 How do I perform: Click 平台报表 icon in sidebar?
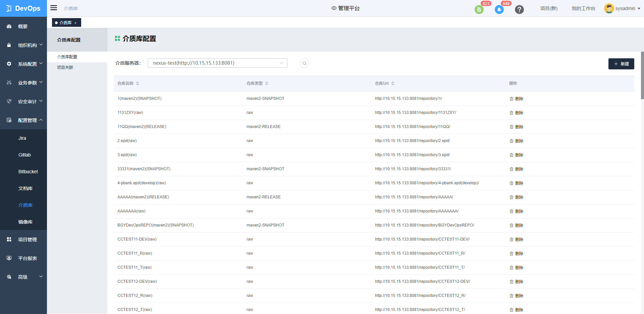(x=9, y=258)
